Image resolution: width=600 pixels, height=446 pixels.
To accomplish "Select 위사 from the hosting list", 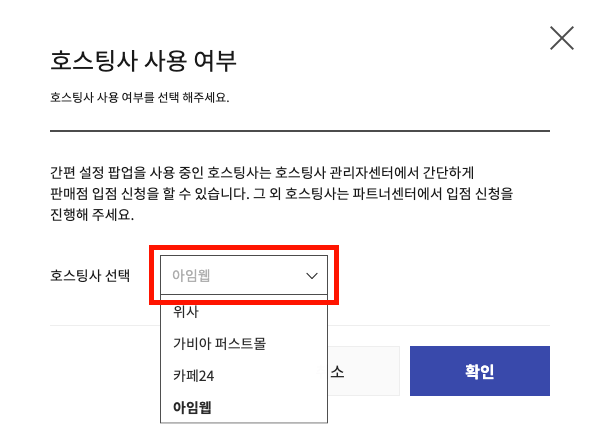I will (x=186, y=311).
